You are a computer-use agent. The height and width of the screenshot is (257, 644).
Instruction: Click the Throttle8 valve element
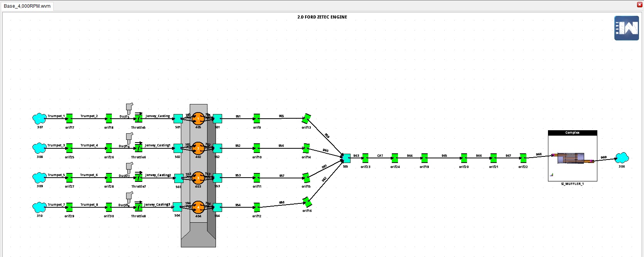click(x=138, y=207)
